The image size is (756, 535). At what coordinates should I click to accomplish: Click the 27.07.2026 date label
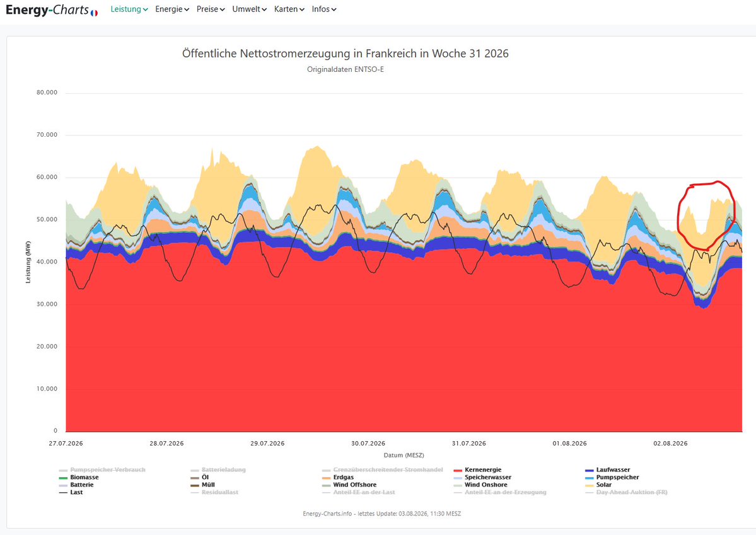(66, 444)
